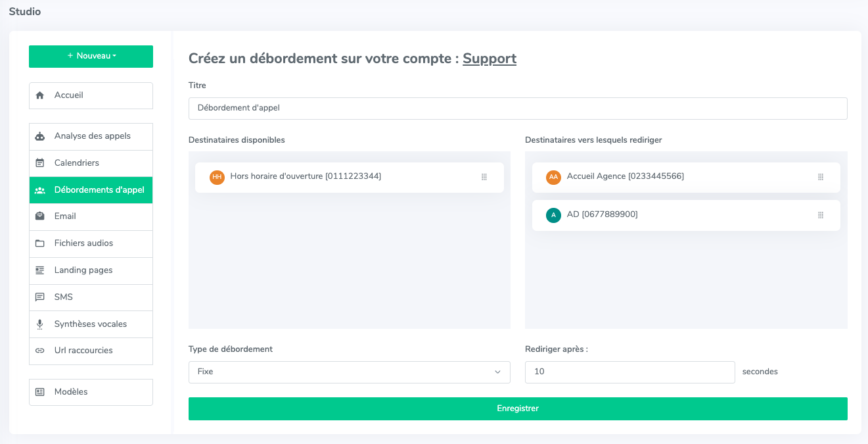Screen dimensions: 868x444
Task: Click the microphone icon for Synthèses vocales
Action: (40, 324)
